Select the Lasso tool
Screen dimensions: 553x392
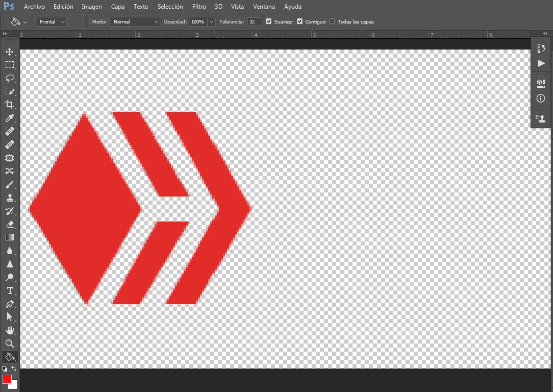coord(10,78)
